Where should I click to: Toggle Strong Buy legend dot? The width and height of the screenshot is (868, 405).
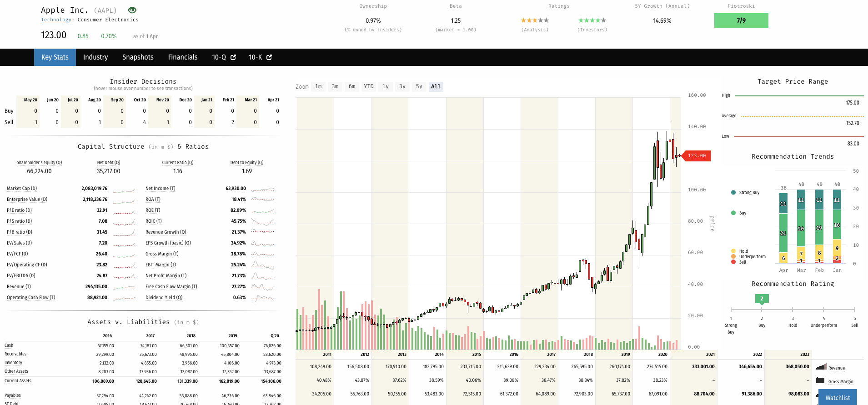click(x=733, y=192)
